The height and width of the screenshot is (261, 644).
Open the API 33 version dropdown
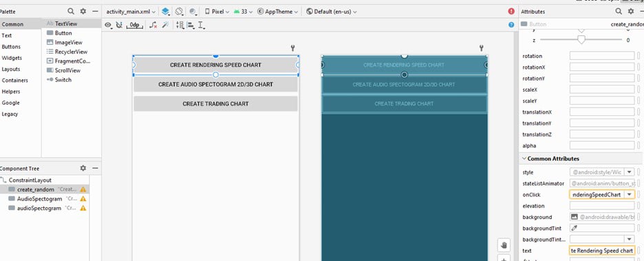243,12
